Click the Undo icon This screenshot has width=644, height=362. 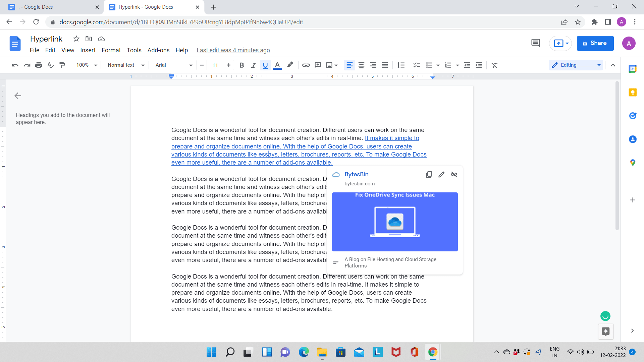[15, 65]
